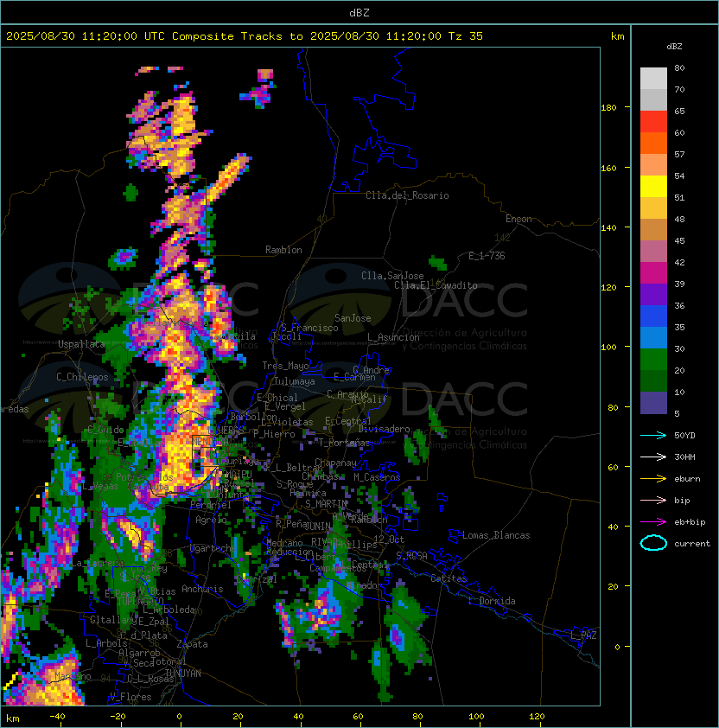The height and width of the screenshot is (728, 719).
Task: Click the 'Catitas' map label
Action: pos(449,578)
